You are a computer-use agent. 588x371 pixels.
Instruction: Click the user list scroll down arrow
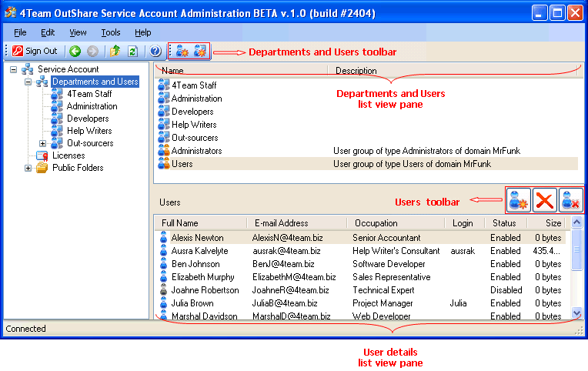tap(576, 313)
